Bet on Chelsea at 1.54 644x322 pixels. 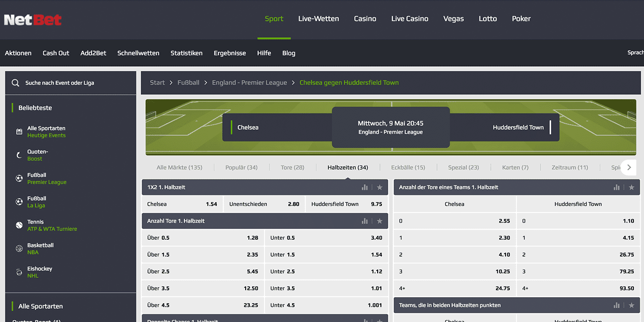pos(182,204)
